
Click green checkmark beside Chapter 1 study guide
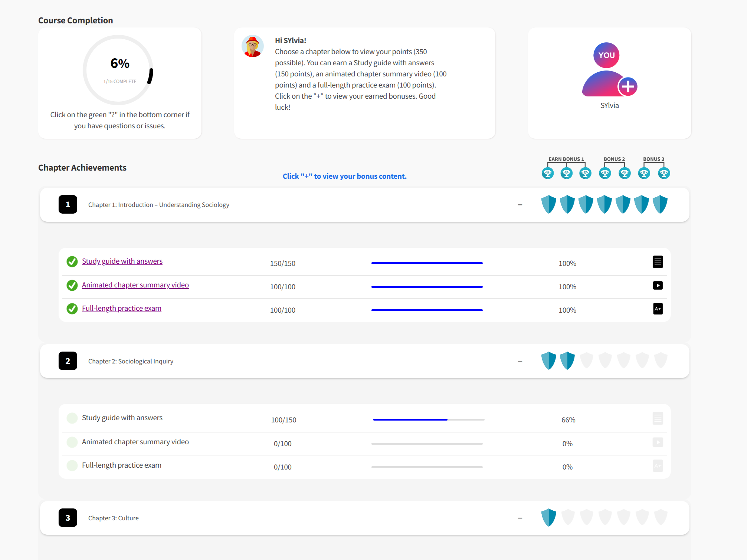(x=72, y=261)
